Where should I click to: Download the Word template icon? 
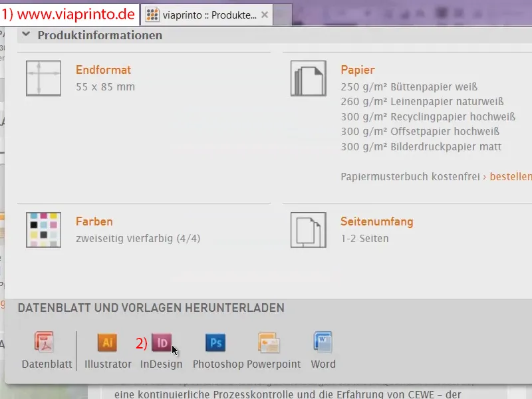(x=323, y=342)
